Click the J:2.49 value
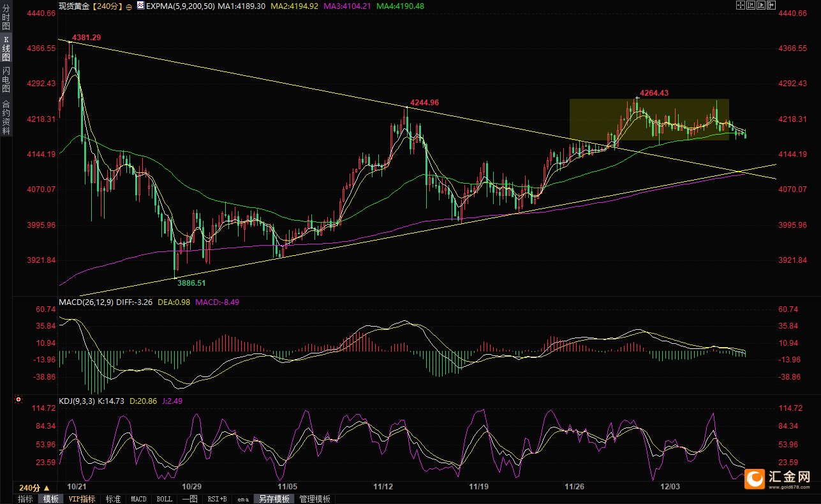This screenshot has width=821, height=504. [x=173, y=401]
